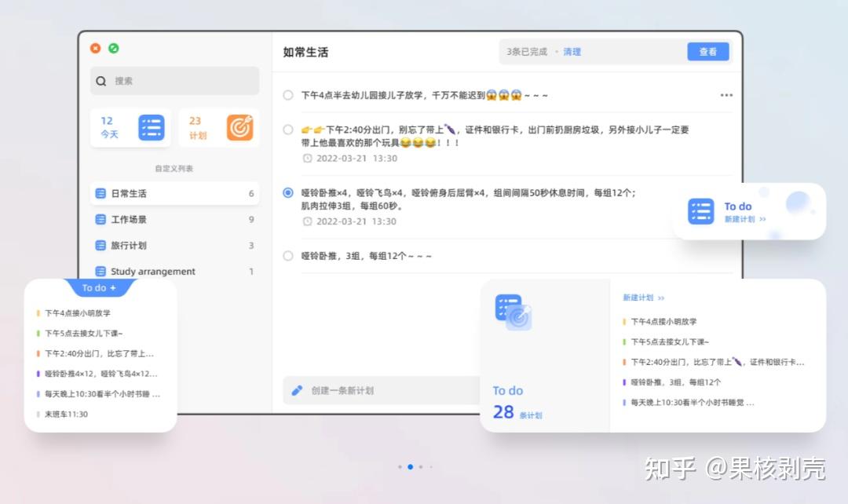Click the search magnifier icon

pyautogui.click(x=101, y=81)
